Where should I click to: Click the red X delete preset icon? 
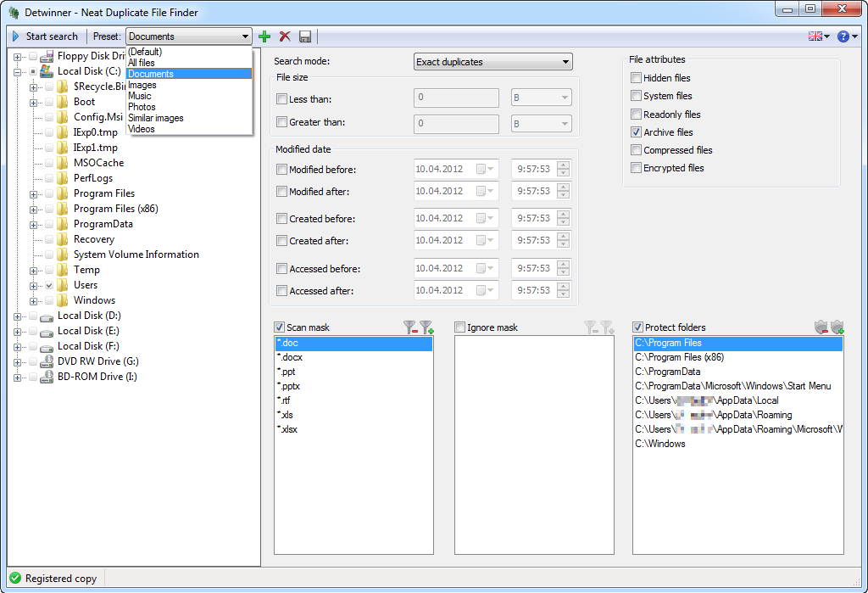click(x=285, y=36)
